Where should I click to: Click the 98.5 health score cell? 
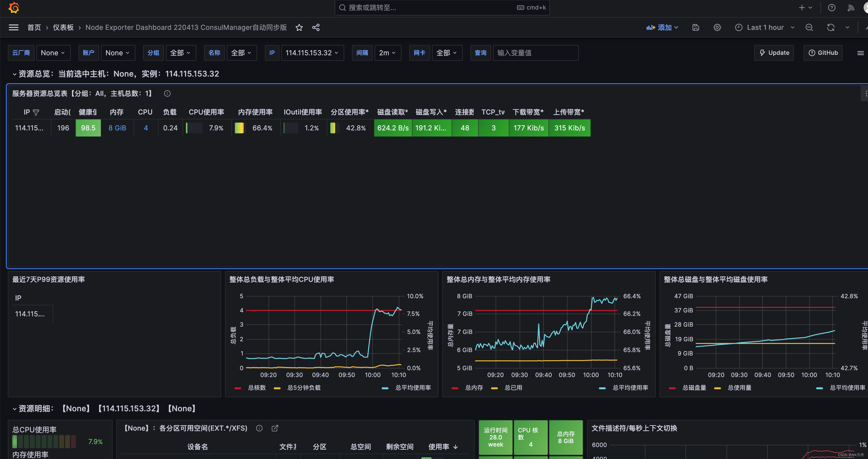click(x=88, y=128)
